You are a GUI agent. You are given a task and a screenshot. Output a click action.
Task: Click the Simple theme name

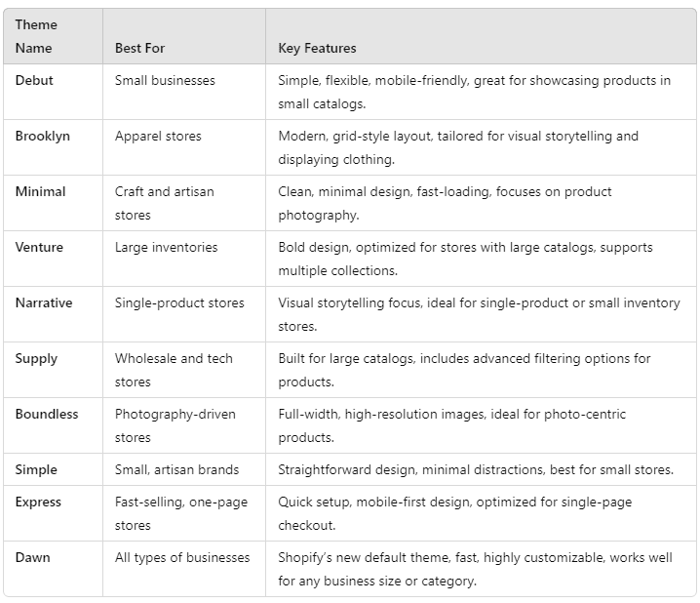[38, 469]
